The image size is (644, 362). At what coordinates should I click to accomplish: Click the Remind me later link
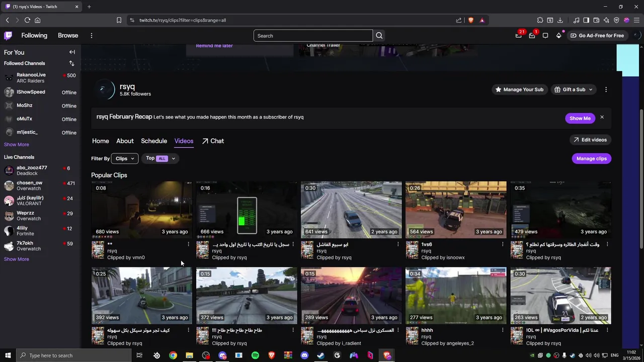[214, 46]
